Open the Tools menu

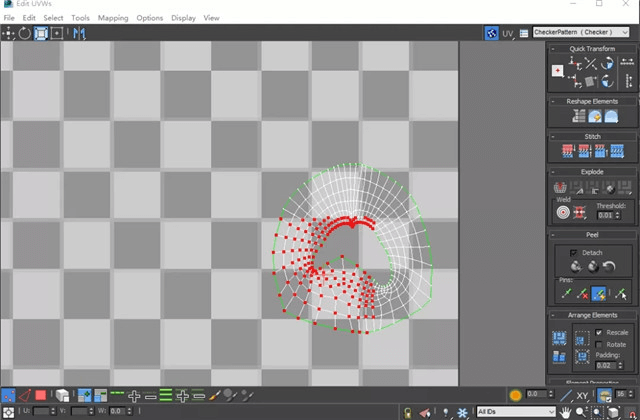(x=80, y=18)
